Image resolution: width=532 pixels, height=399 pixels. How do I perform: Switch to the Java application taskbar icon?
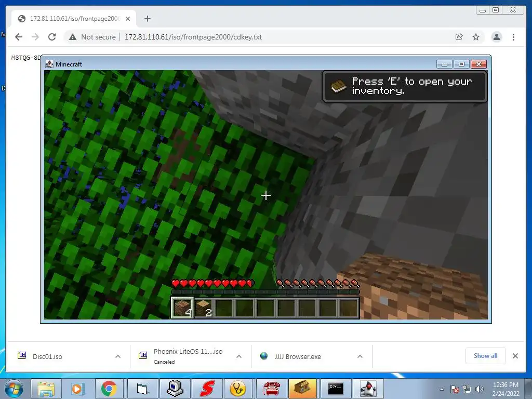(x=368, y=389)
